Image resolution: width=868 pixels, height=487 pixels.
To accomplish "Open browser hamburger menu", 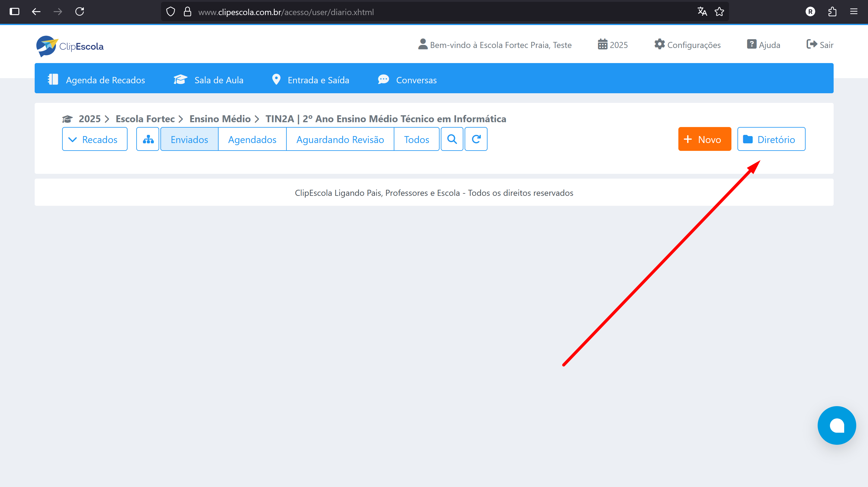I will point(854,12).
